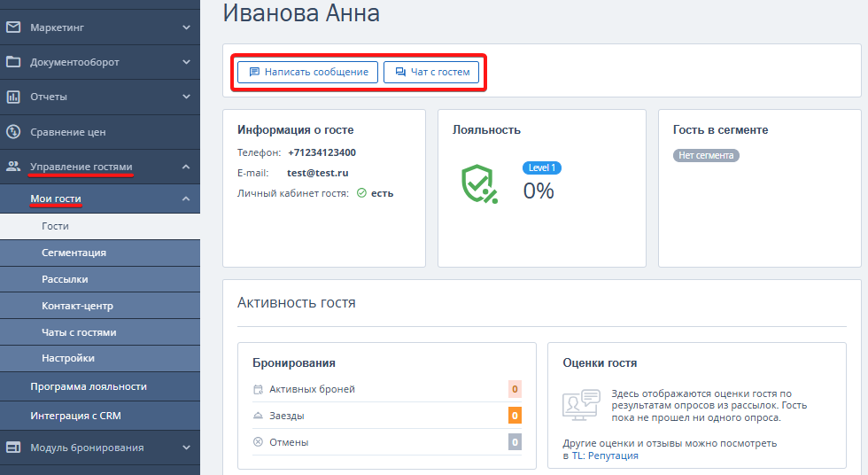Screen dimensions: 868x475
Task: Click the Документооборот folder icon
Action: [13, 61]
